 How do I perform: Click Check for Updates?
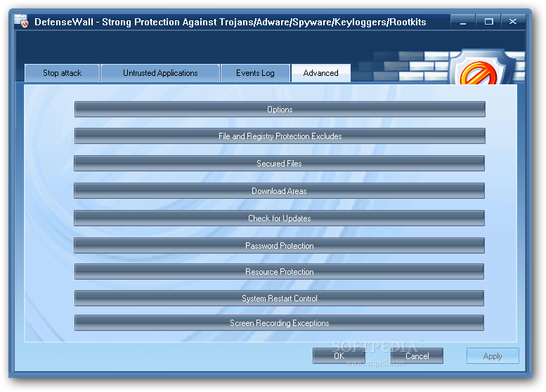pos(279,218)
